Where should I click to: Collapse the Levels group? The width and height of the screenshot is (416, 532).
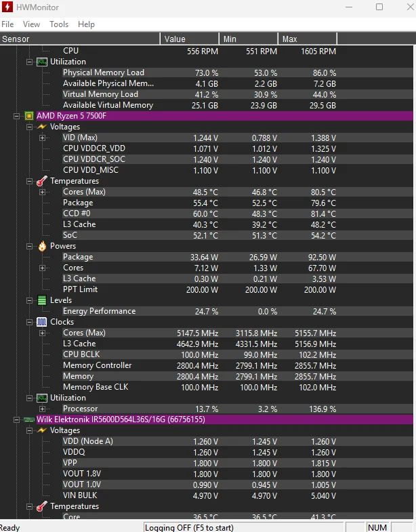click(30, 301)
